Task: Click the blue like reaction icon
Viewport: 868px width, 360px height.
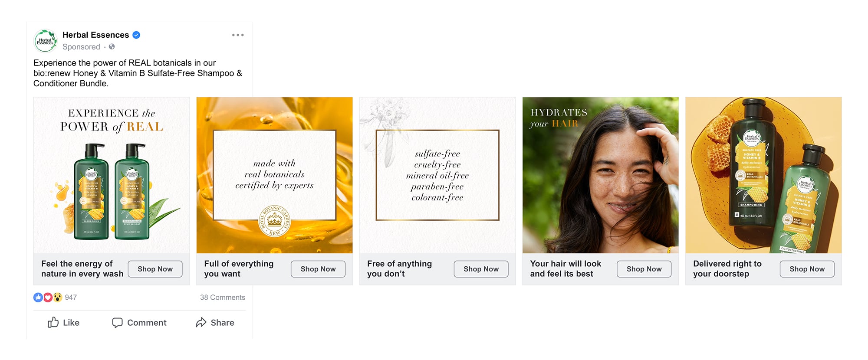Action: (38, 298)
